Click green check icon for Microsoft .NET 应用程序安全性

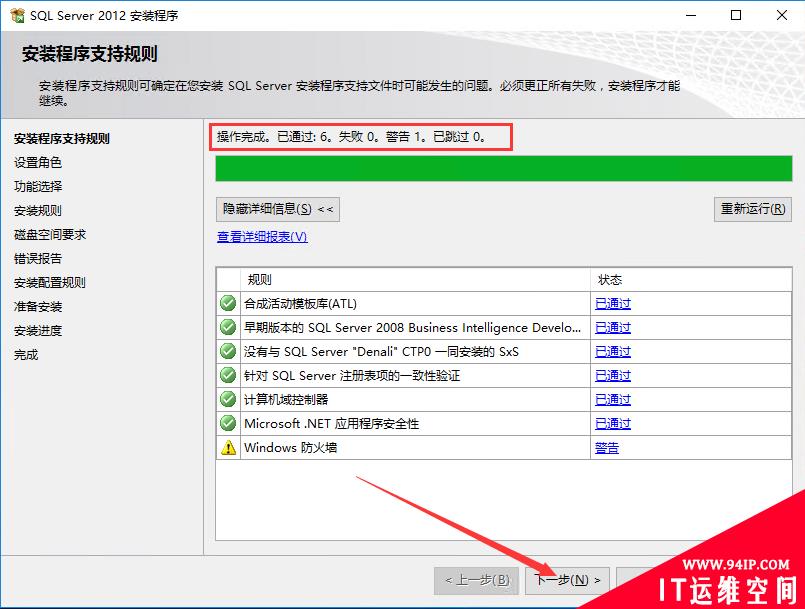pyautogui.click(x=228, y=423)
